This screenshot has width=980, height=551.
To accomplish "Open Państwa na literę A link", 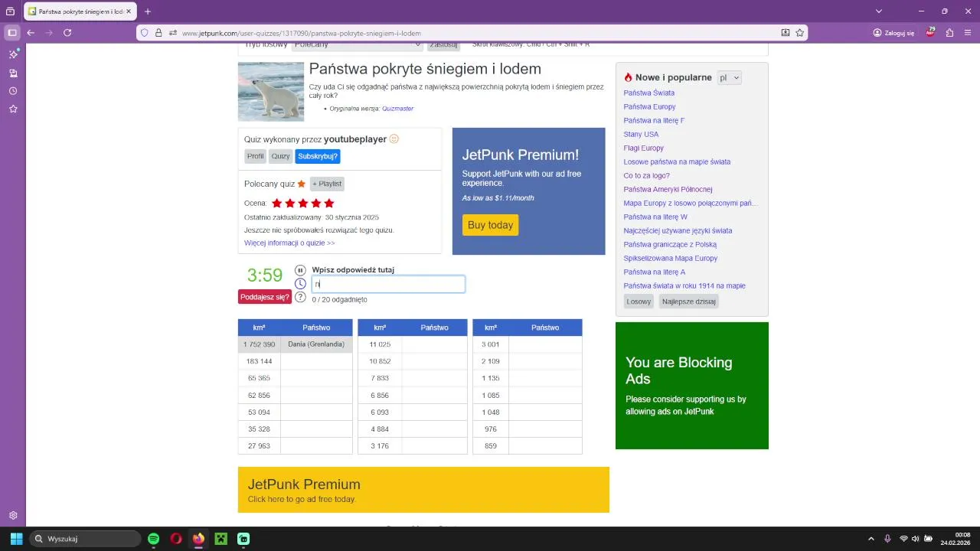I will pyautogui.click(x=655, y=272).
